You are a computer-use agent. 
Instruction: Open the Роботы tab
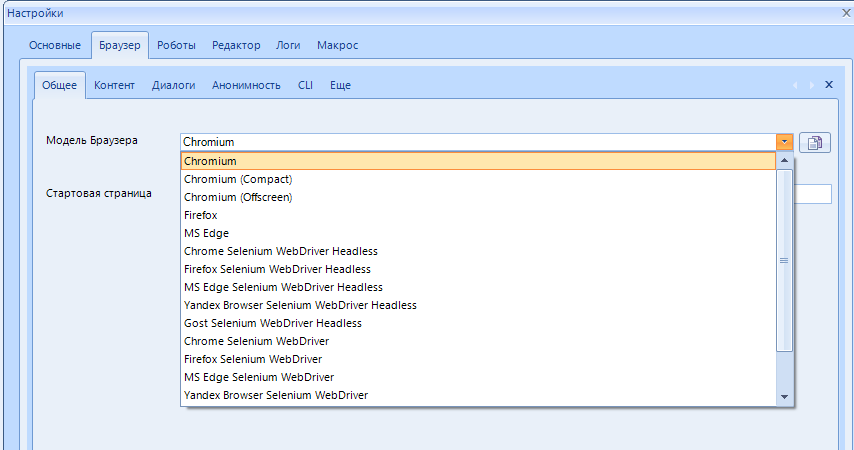click(x=176, y=45)
